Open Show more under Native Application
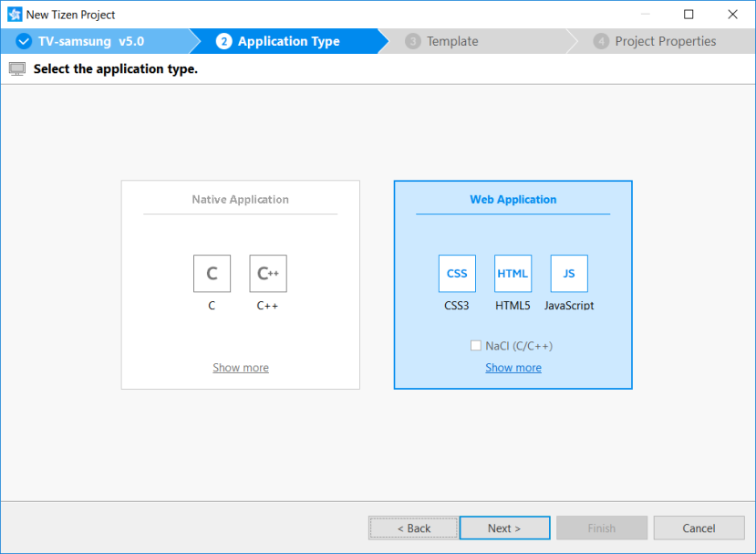Viewport: 756px width, 554px height. coord(240,367)
